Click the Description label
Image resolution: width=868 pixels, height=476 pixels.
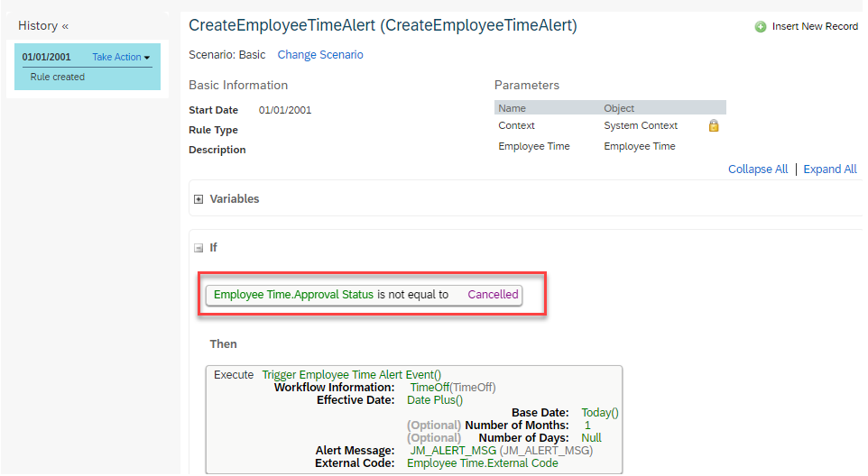tap(217, 150)
